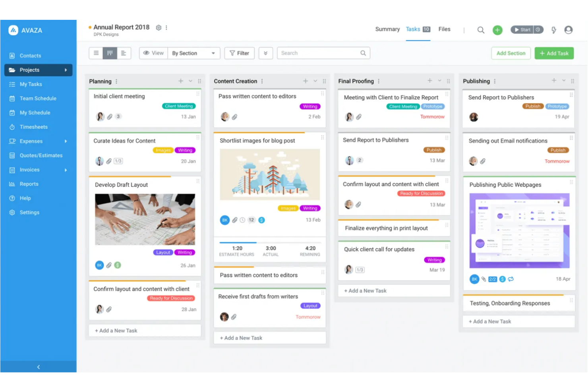Collapse the Planning column using its chevron

click(190, 81)
